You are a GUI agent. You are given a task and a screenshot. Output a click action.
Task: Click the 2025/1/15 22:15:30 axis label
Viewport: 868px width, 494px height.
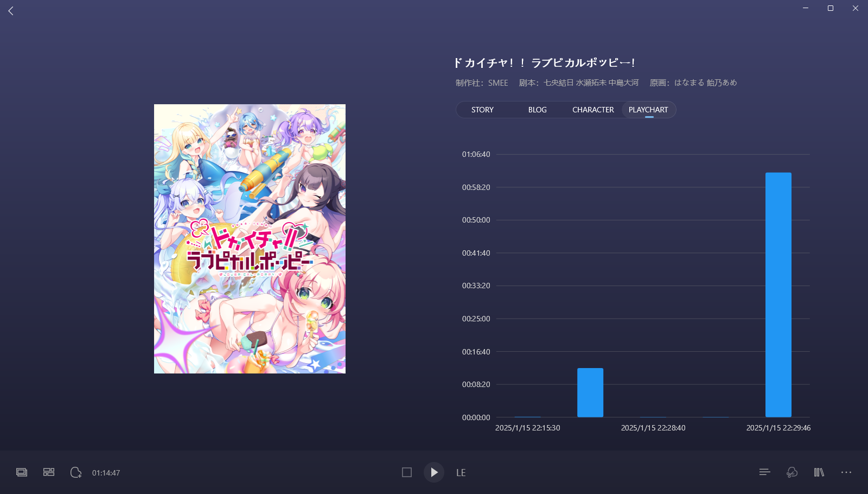(x=527, y=428)
